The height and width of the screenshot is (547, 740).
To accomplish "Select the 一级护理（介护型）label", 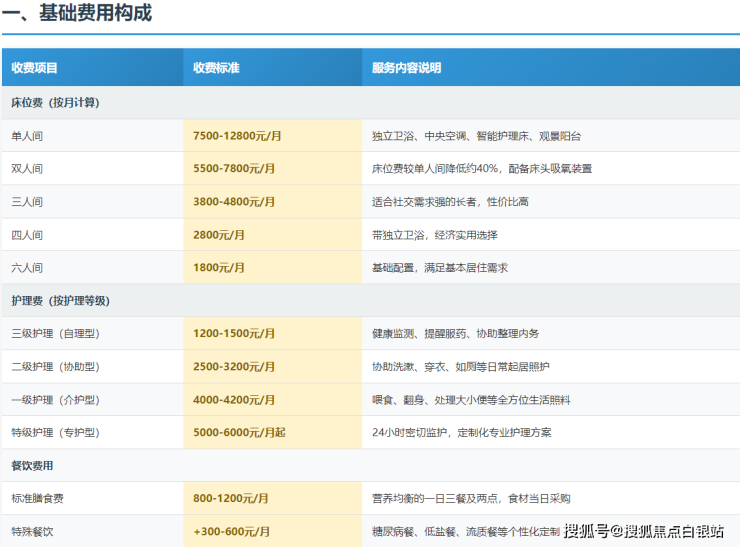I will pos(54,400).
